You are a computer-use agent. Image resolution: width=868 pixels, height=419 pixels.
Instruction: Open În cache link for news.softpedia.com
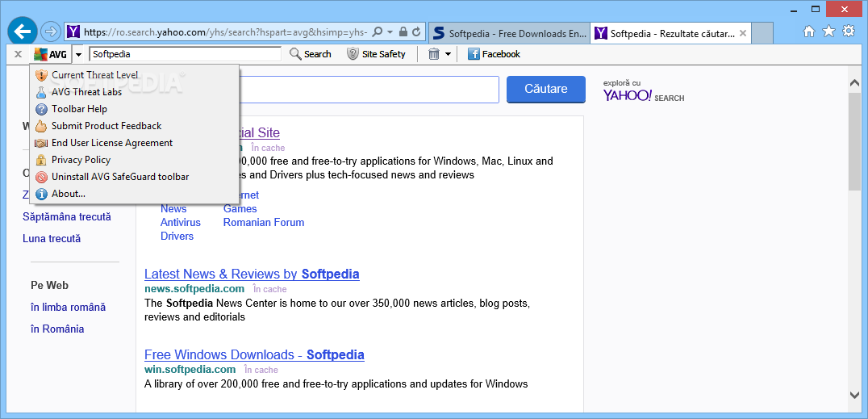(269, 289)
